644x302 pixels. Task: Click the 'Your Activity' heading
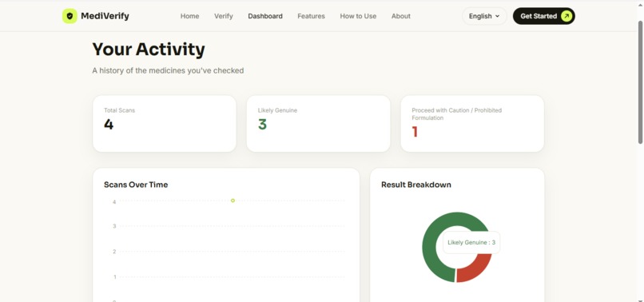tap(149, 50)
